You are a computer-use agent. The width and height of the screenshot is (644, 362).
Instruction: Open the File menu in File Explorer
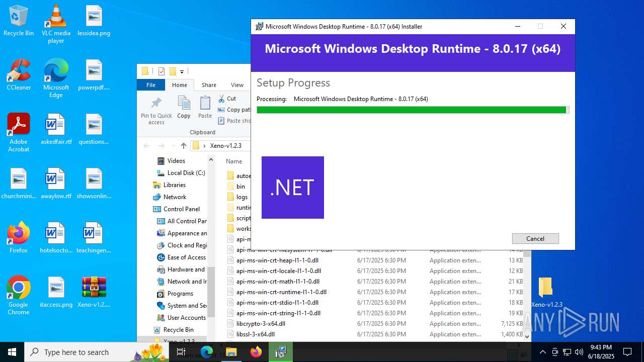(151, 85)
